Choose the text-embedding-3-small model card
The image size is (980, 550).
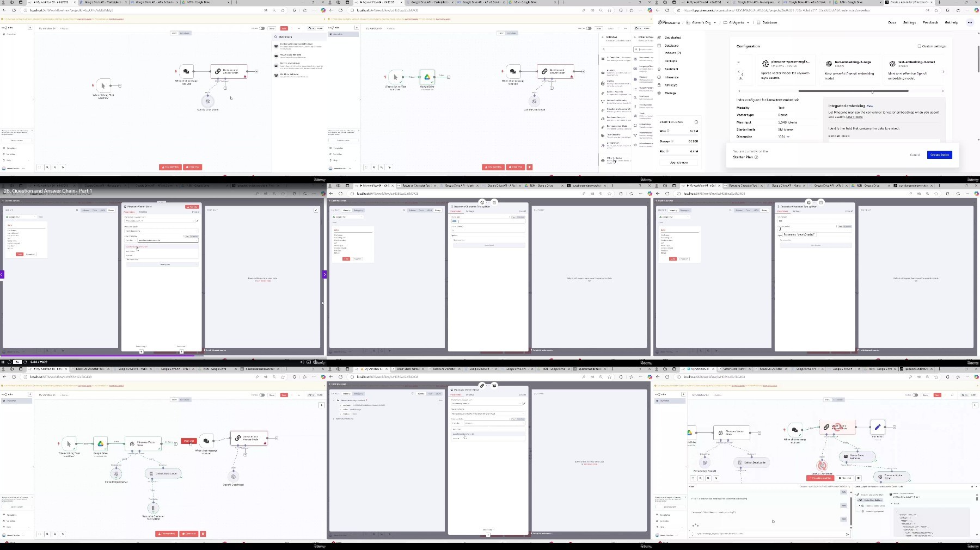[913, 71]
